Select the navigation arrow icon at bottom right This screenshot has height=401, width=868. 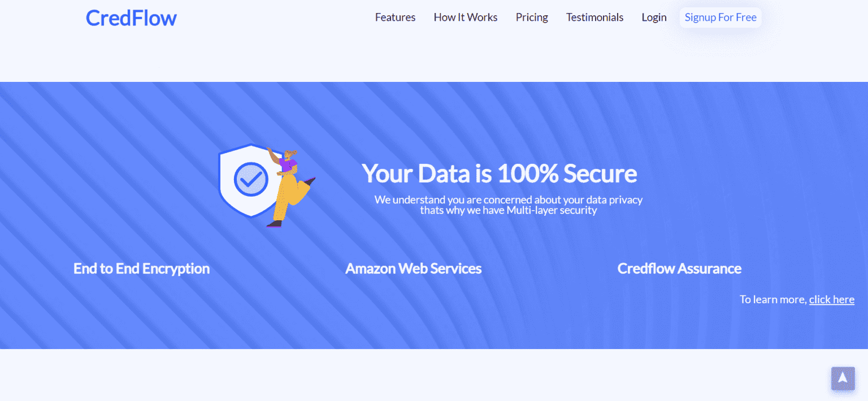[843, 378]
